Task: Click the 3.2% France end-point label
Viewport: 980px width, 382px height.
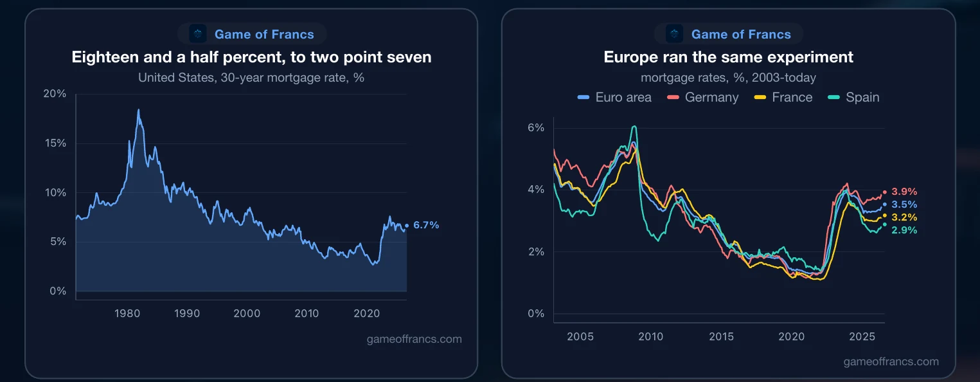Action: pyautogui.click(x=904, y=217)
